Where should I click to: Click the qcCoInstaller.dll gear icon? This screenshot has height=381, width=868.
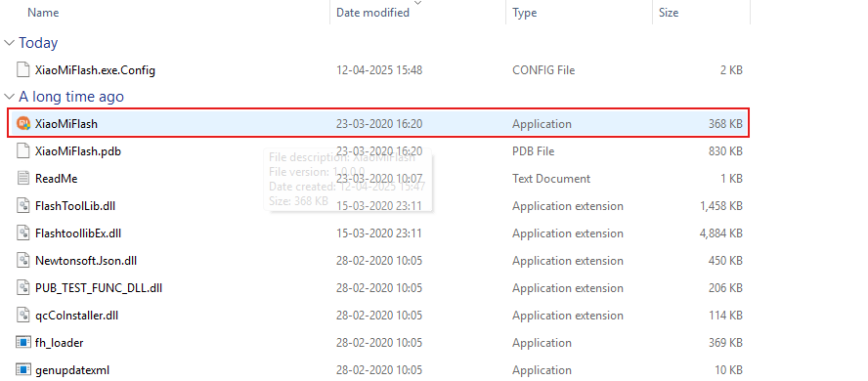coord(22,316)
